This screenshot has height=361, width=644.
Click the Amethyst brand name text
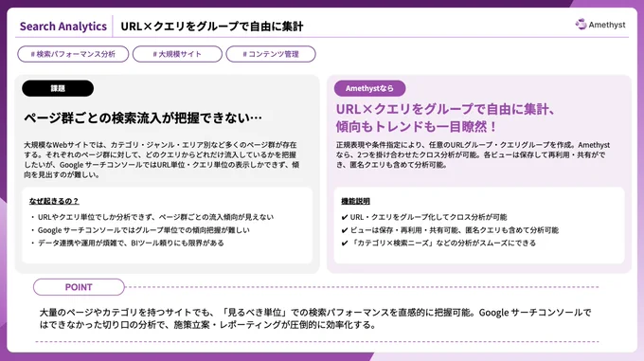click(607, 25)
